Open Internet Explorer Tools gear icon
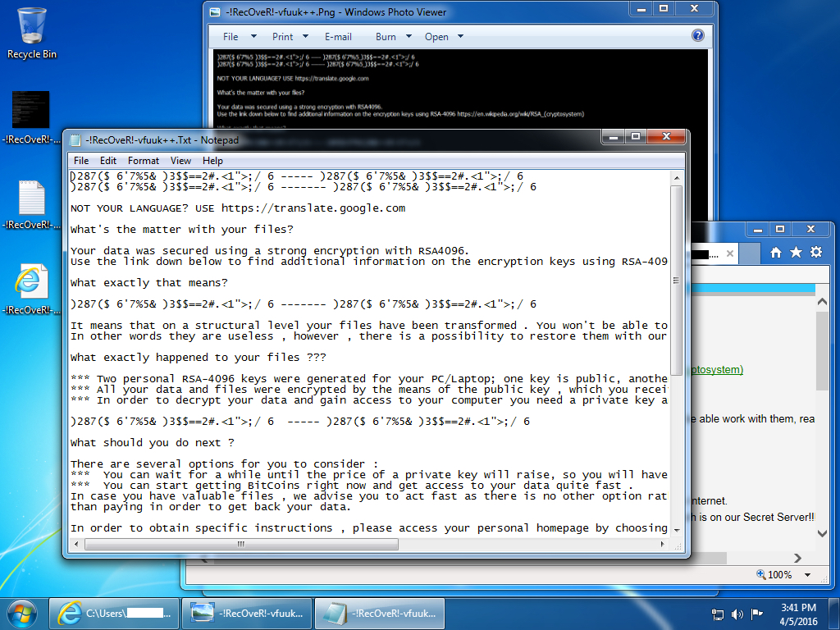The image size is (840, 630). click(x=815, y=253)
